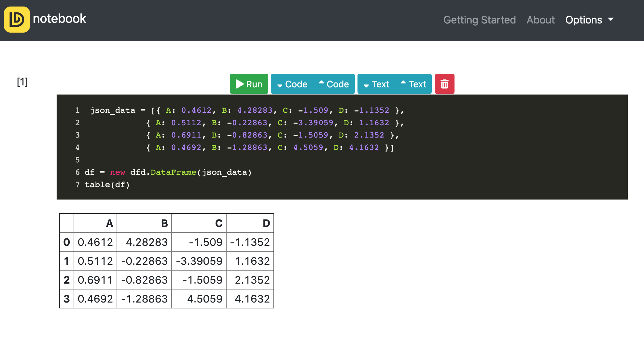Viewport: 644px width, 356px height.
Task: Run the code cell
Action: (x=249, y=84)
